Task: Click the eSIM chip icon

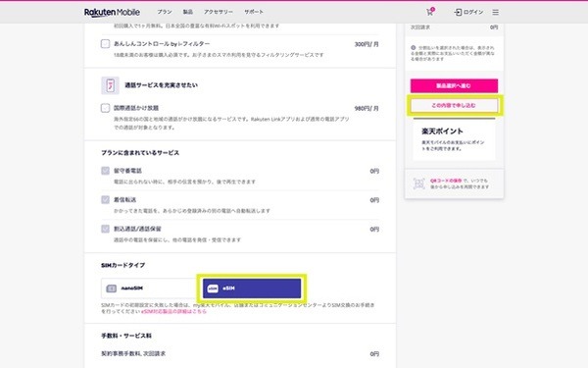Action: 213,289
